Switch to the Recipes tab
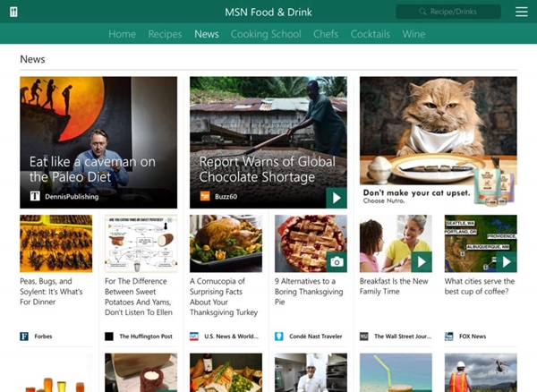This screenshot has height=392, width=537. coord(165,34)
